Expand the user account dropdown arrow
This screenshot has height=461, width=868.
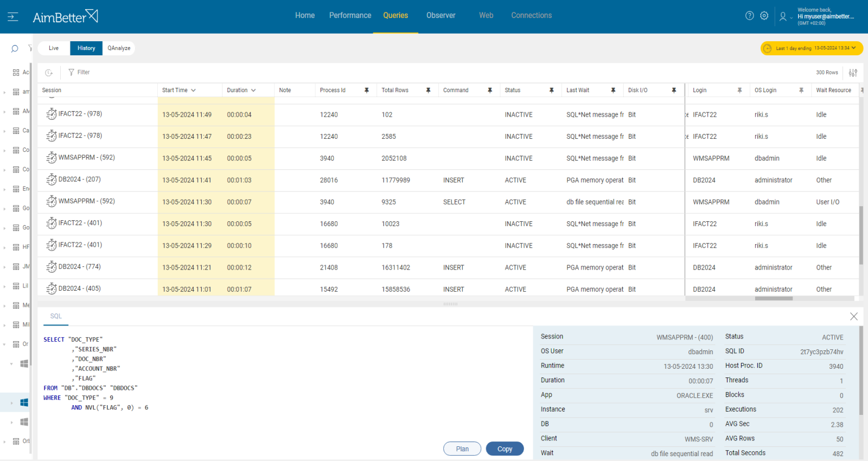792,18
